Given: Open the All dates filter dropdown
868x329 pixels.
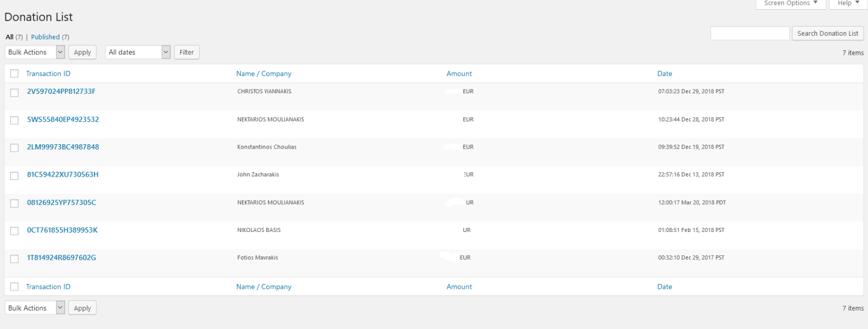Looking at the screenshot, I should click(x=138, y=52).
